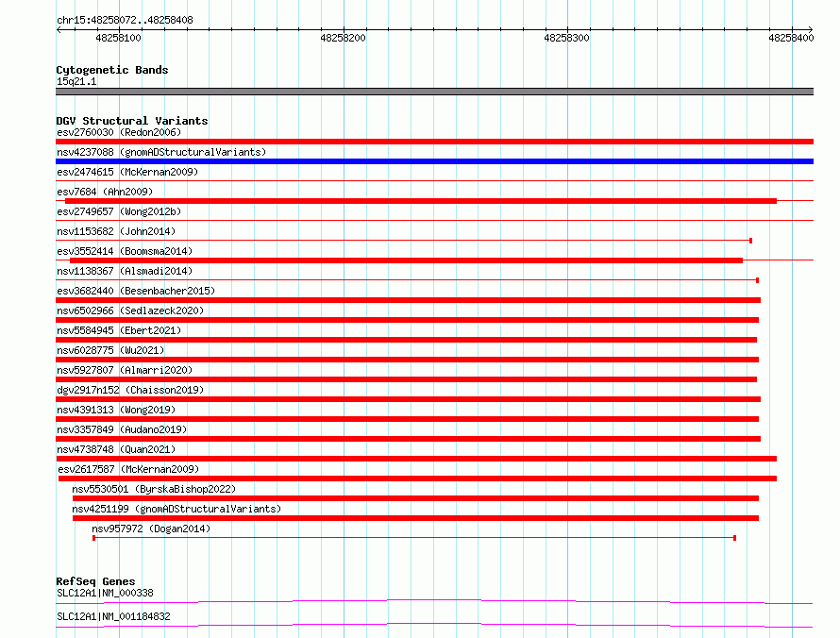Open nsv1138367 (Alsmadi2014) variant label
This screenshot has height=638, width=840.
125,271
